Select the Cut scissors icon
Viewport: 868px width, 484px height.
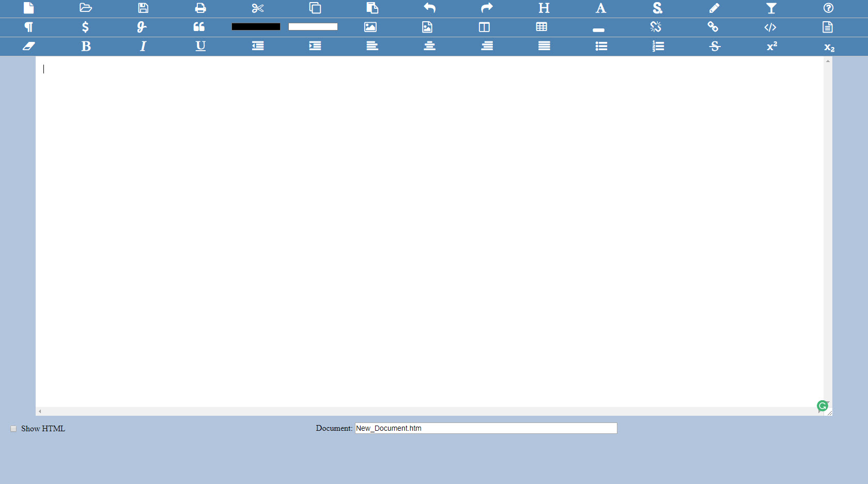(258, 8)
